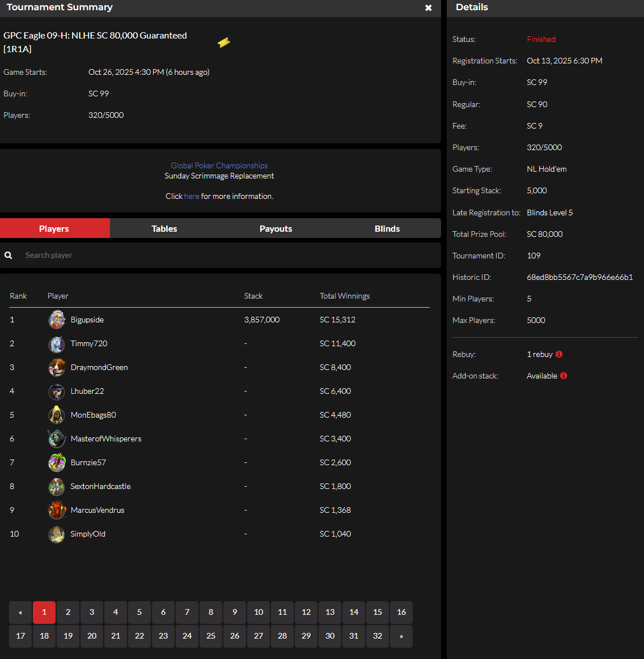Screen dimensions: 644x659
Task: Switch to the Blinds tab
Action: pos(387,228)
